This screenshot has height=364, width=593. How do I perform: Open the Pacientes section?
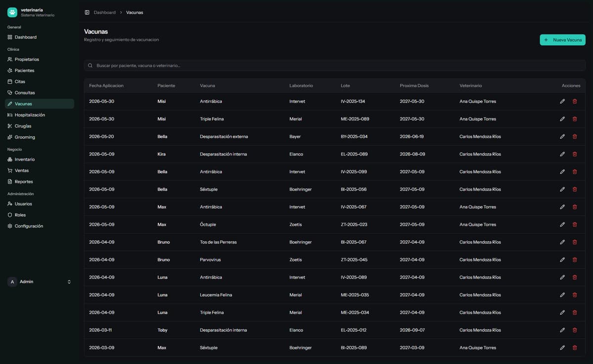click(x=40, y=71)
